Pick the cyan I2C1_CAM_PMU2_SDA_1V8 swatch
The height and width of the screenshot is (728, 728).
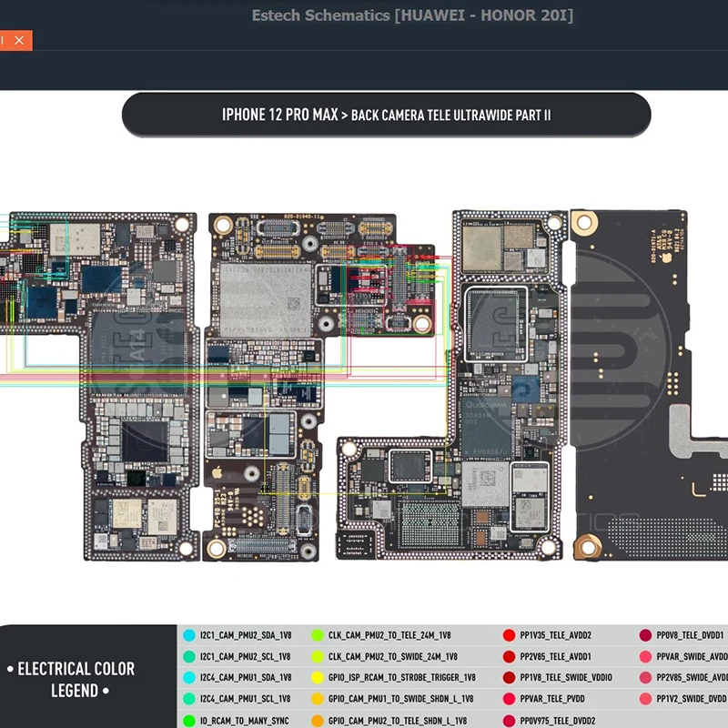point(189,635)
